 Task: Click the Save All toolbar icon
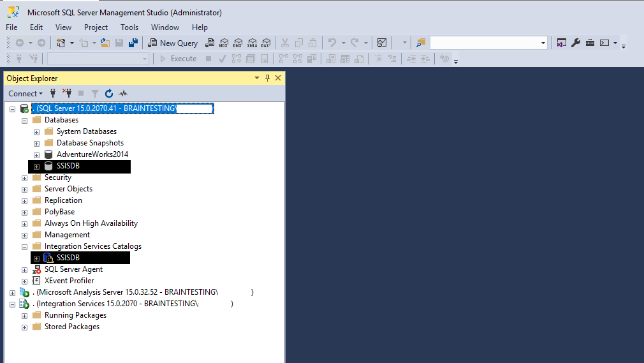click(133, 43)
